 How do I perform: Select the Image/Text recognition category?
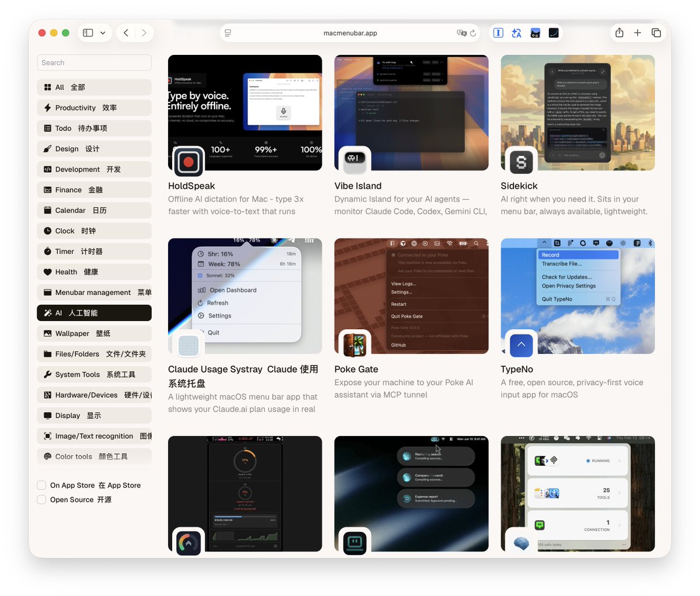[x=94, y=436]
